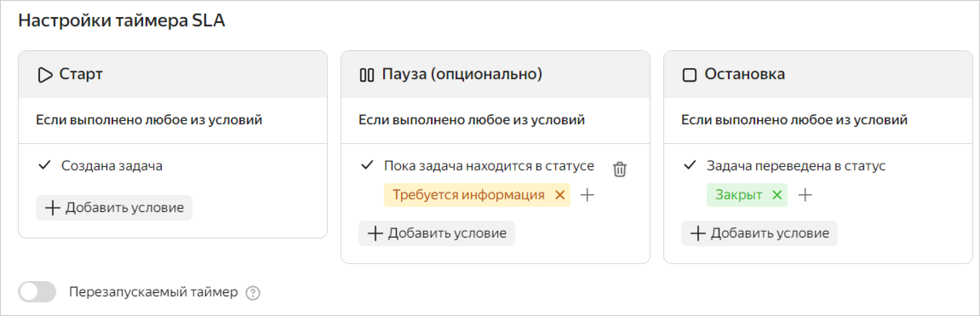980x316 pixels.
Task: Remove the 'Закрыт' status tag
Action: point(777,195)
